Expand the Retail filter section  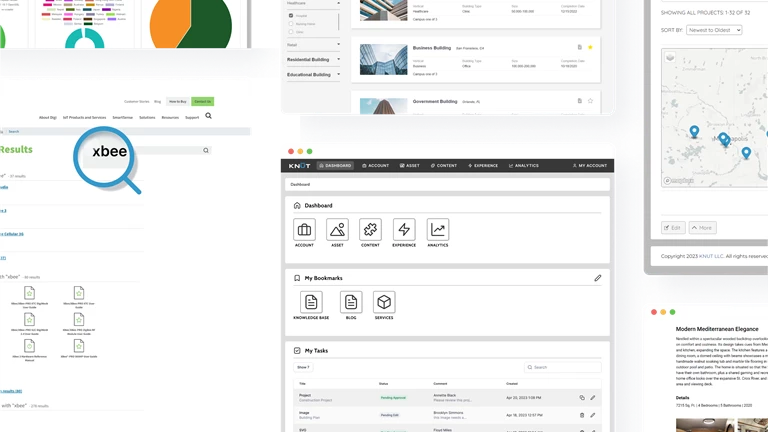pos(313,45)
